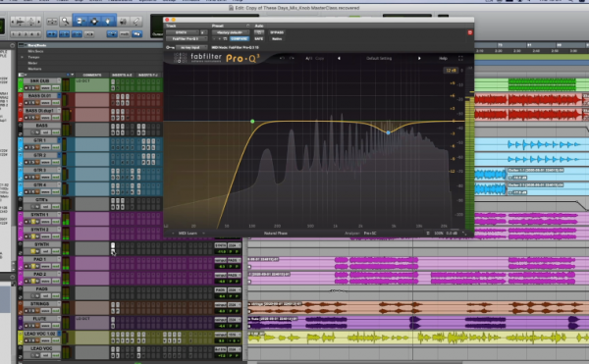Go to previous Pro-Q 3 preset arrow
This screenshot has height=364, width=589.
tap(339, 58)
